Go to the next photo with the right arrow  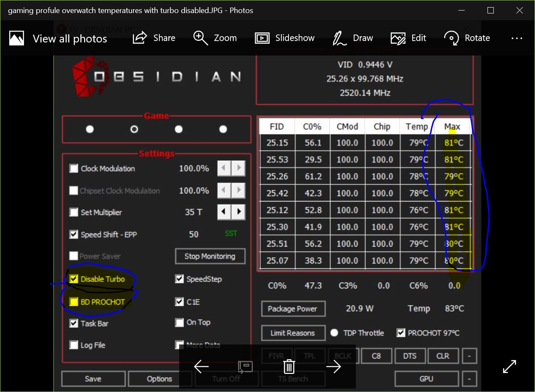(334, 367)
